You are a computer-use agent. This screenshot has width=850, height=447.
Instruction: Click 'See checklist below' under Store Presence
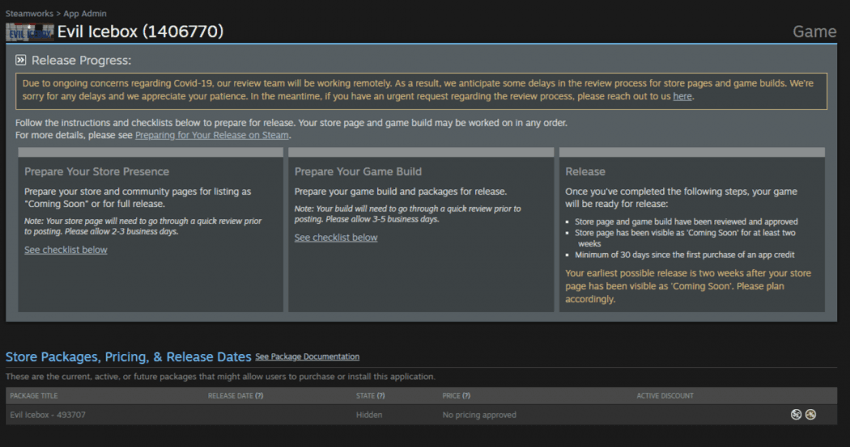click(66, 250)
